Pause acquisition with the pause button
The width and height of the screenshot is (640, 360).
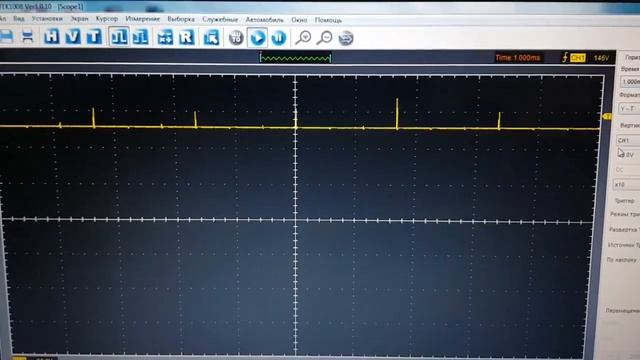click(279, 38)
